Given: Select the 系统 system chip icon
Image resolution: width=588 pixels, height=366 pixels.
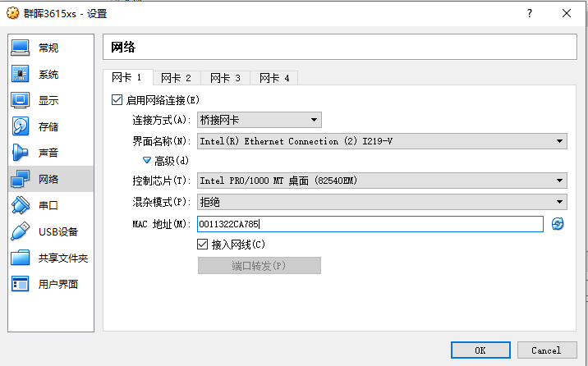Looking at the screenshot, I should tap(20, 74).
